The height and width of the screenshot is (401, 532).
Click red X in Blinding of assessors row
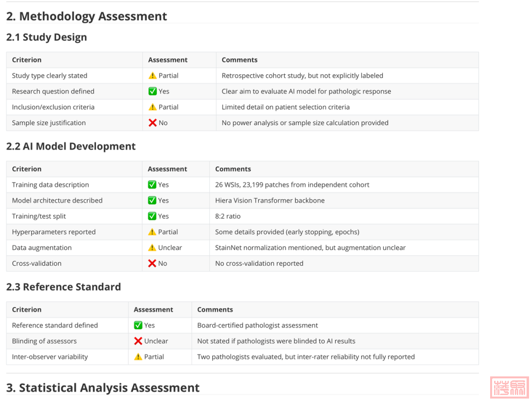coord(138,341)
